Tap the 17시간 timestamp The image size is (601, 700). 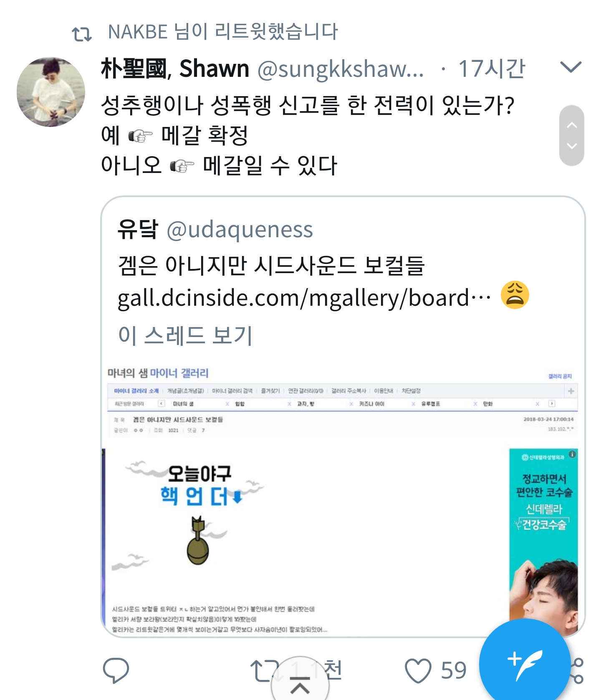(492, 68)
